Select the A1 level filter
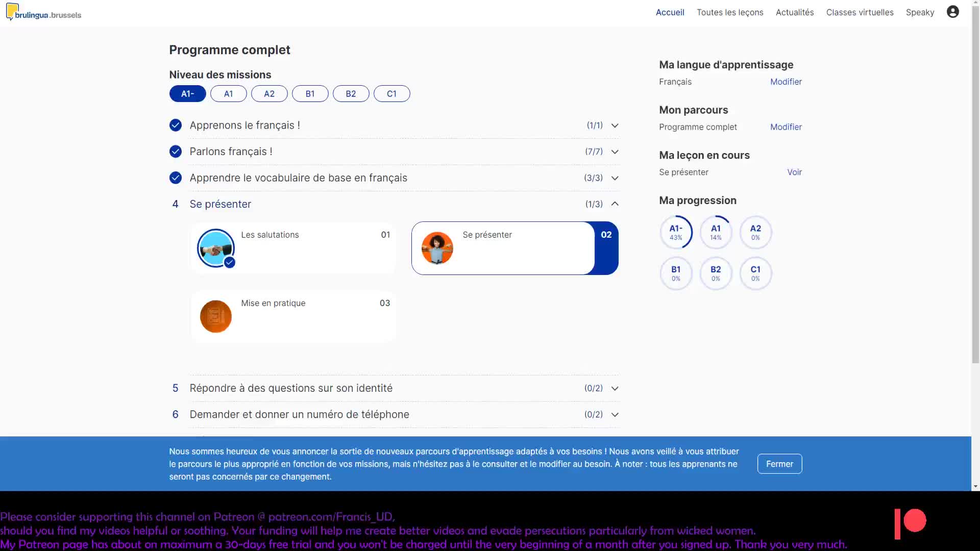 [228, 94]
